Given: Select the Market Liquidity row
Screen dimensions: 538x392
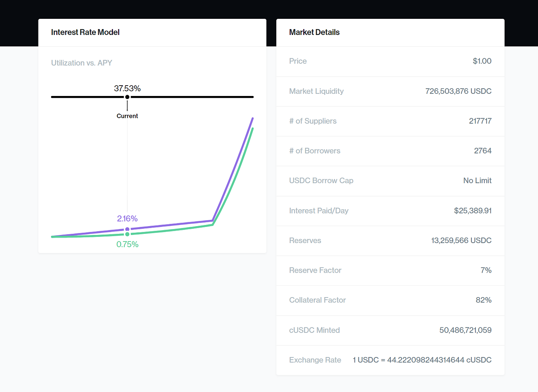Looking at the screenshot, I should (x=390, y=91).
